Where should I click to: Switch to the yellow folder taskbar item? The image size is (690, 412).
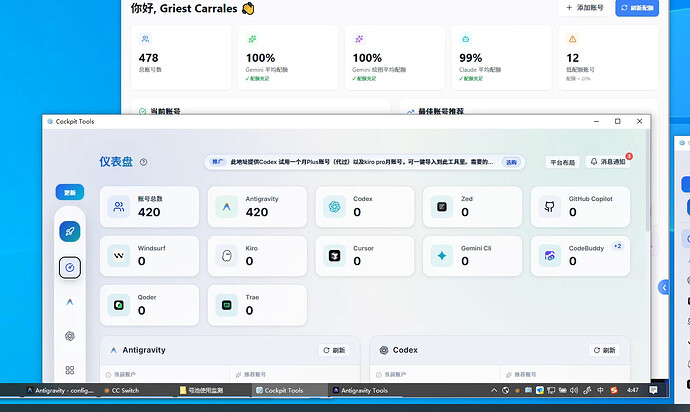click(202, 390)
